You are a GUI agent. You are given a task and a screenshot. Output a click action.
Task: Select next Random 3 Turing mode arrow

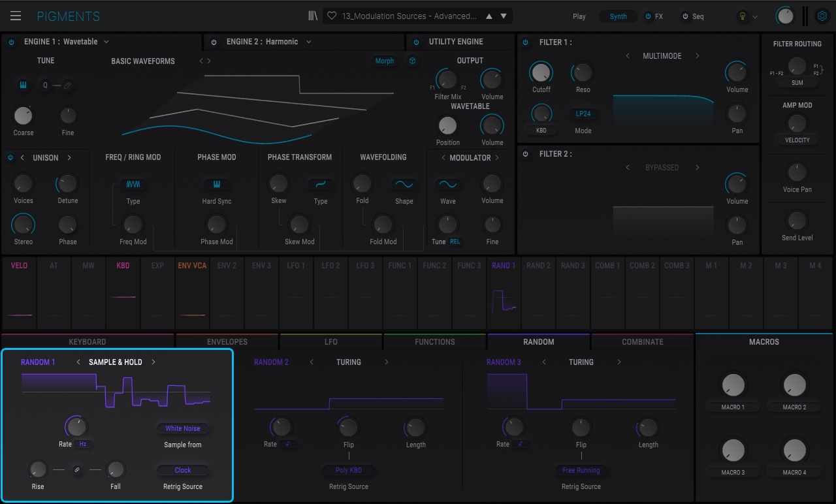pyautogui.click(x=619, y=362)
